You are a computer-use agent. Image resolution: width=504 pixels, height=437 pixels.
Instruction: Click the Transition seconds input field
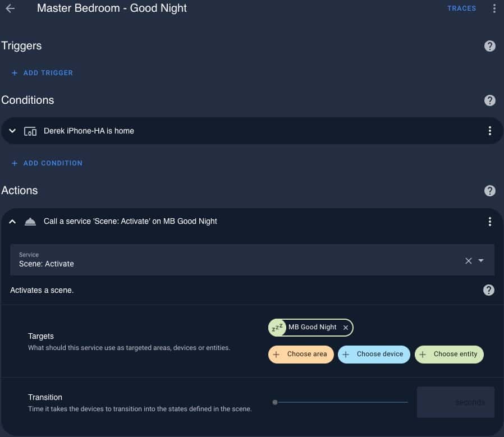(x=455, y=402)
